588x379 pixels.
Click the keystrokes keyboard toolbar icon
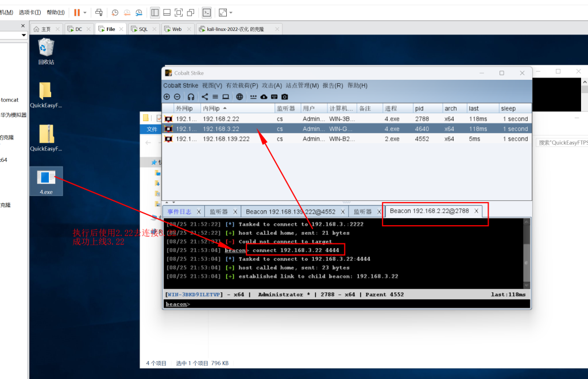[x=274, y=96]
